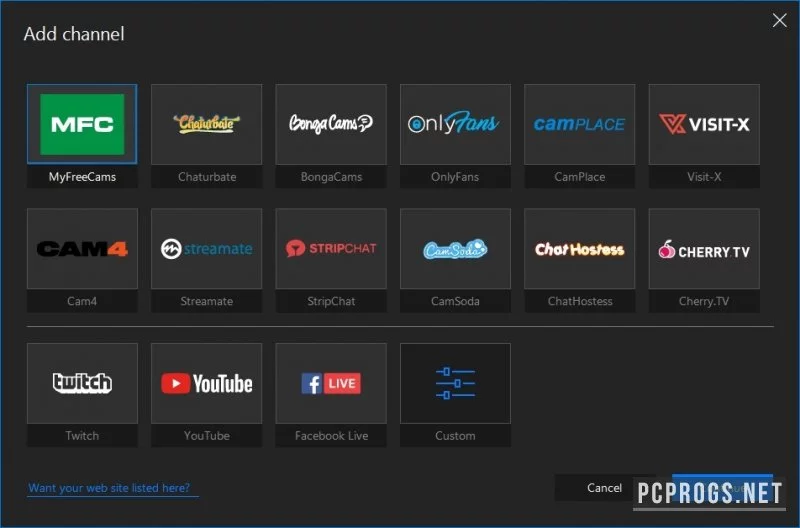Click the Streamate caption text
Viewport: 800px width, 528px height.
pos(207,301)
